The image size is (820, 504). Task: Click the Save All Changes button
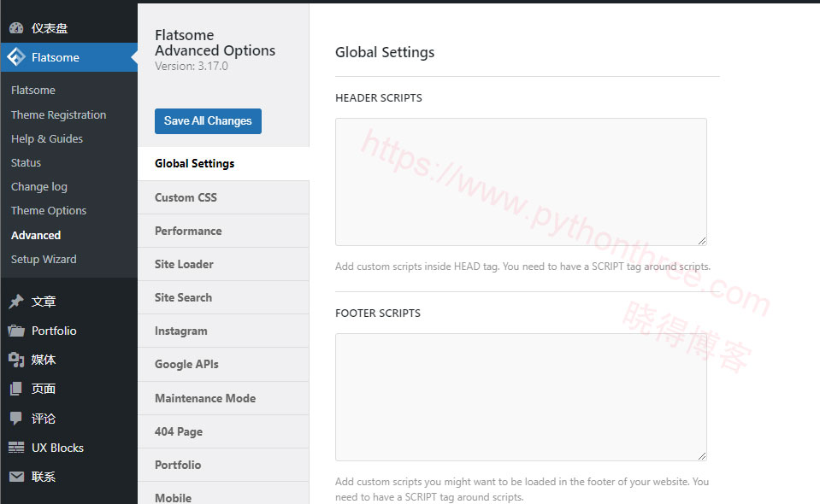[208, 121]
